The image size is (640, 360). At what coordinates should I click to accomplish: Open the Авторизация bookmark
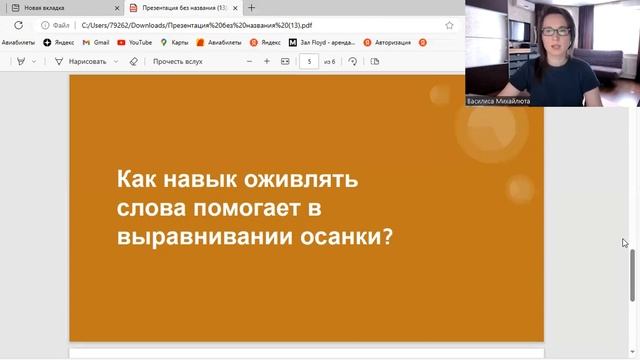point(387,42)
